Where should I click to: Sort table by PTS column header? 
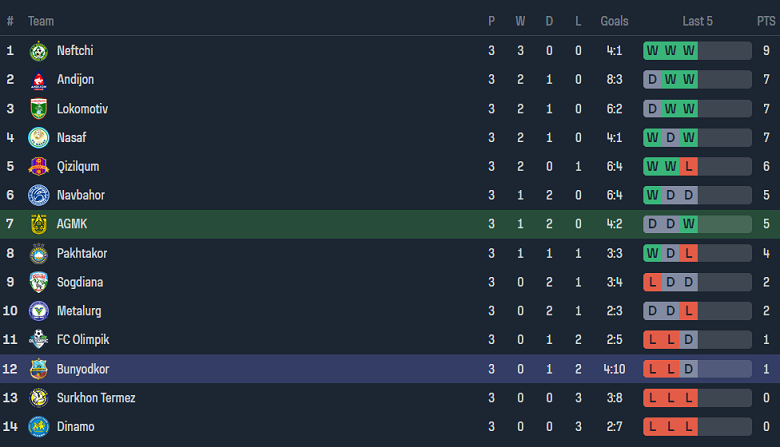point(766,21)
